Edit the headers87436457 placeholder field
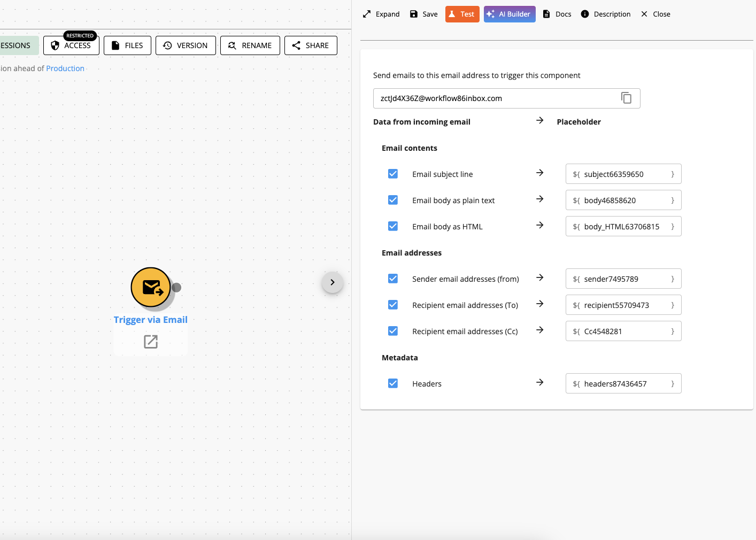This screenshot has width=756, height=540. click(x=623, y=383)
